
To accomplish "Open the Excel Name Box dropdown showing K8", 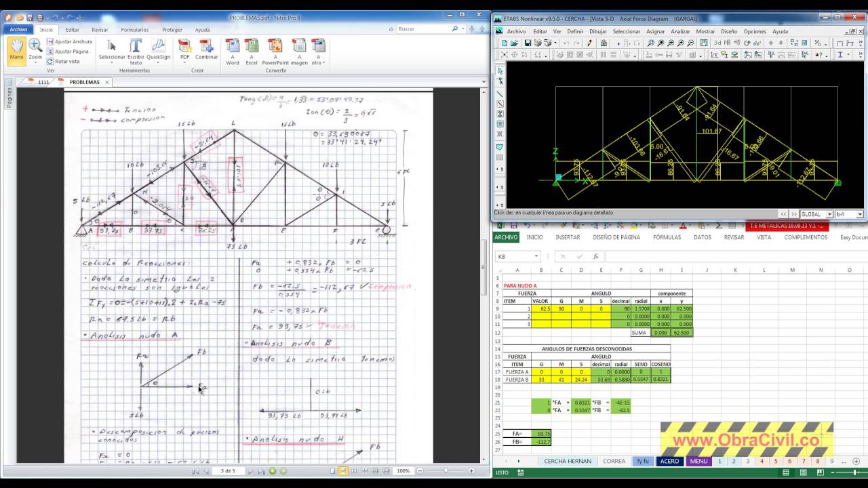I will (x=536, y=256).
